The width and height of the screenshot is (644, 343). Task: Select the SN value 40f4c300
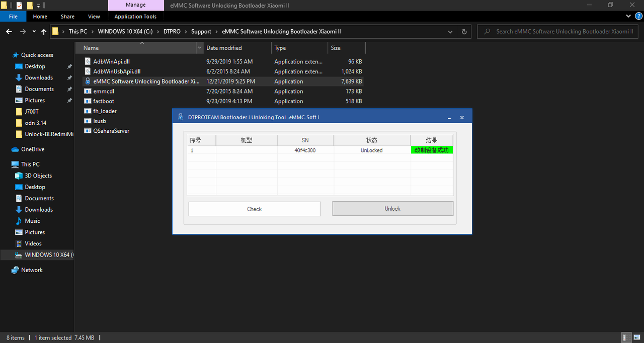[x=305, y=150]
